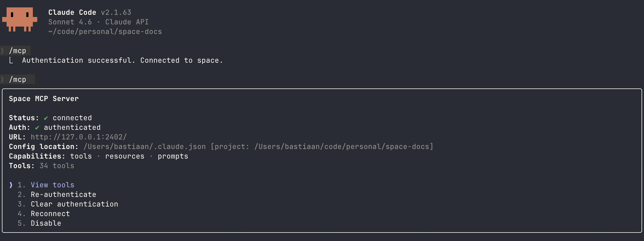Click the tools capability label
This screenshot has width=644, height=241.
pyautogui.click(x=81, y=156)
